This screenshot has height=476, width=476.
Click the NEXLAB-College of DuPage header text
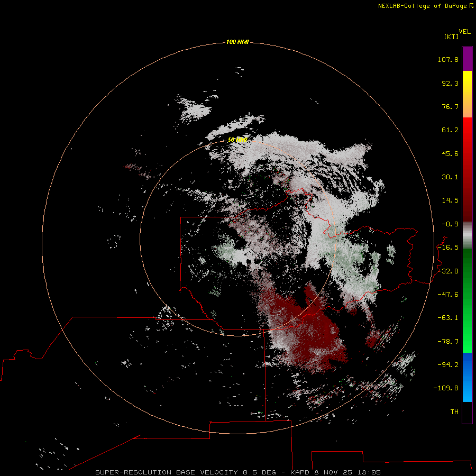tap(423, 6)
